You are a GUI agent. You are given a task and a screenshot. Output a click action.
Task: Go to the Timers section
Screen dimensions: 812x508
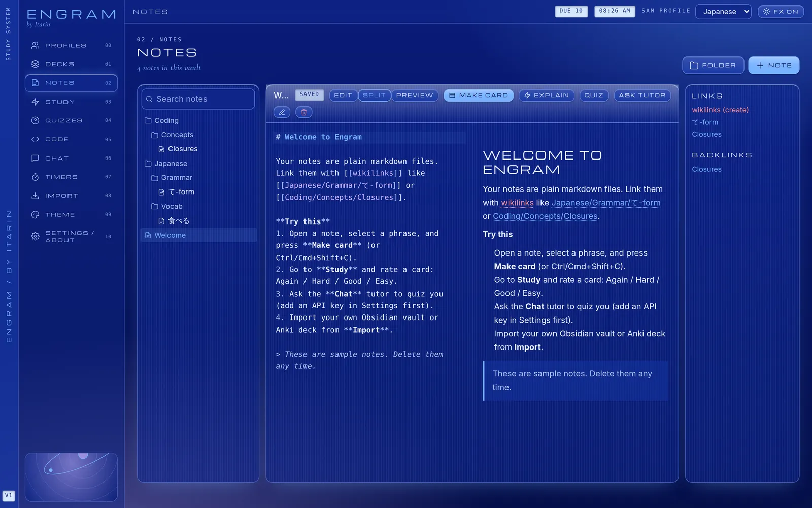(x=71, y=177)
